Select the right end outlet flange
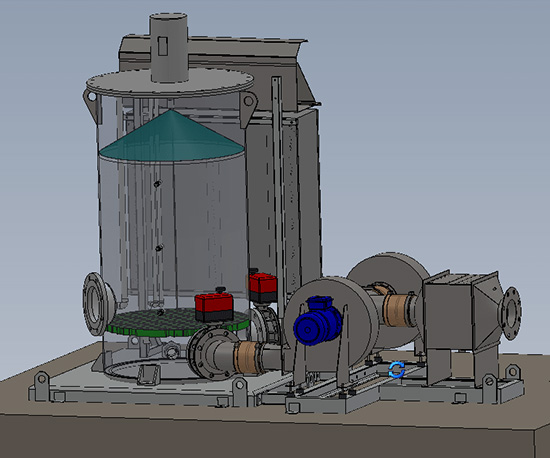 (x=510, y=313)
